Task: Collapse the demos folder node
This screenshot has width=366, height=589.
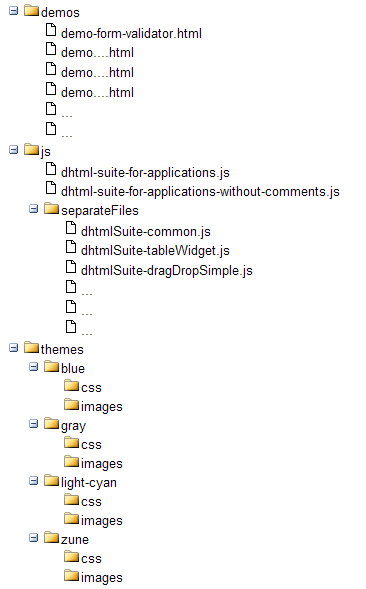Action: click(x=14, y=11)
